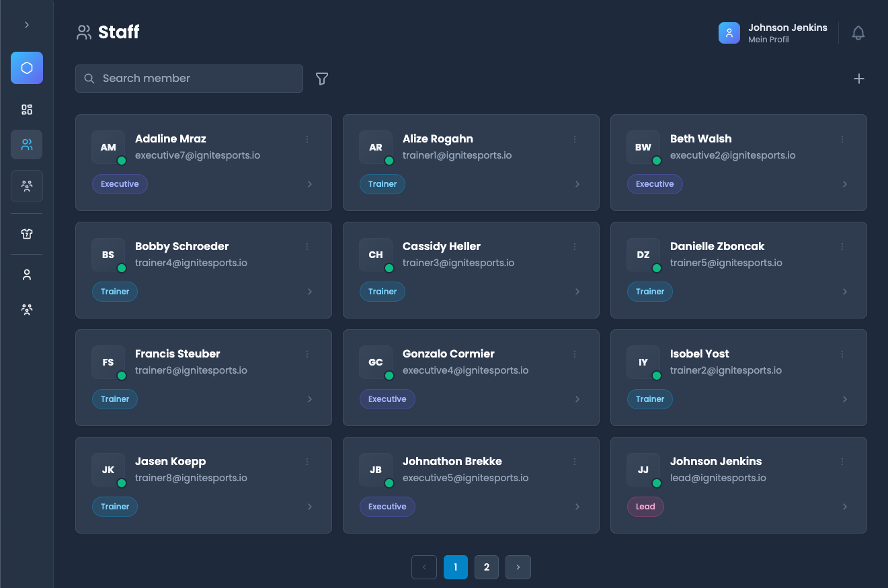Select the highlighted Staff icon in sidebar
888x588 pixels.
pyautogui.click(x=27, y=144)
